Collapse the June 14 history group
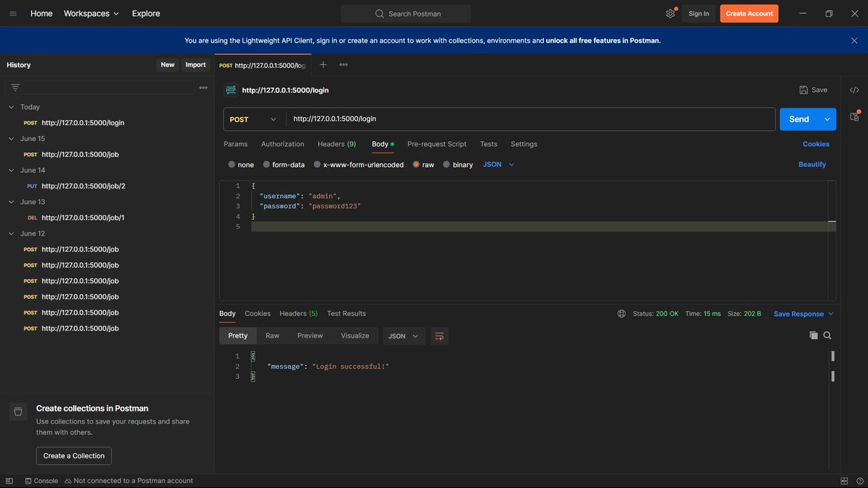Screen dimensions: 868x488 11,171
